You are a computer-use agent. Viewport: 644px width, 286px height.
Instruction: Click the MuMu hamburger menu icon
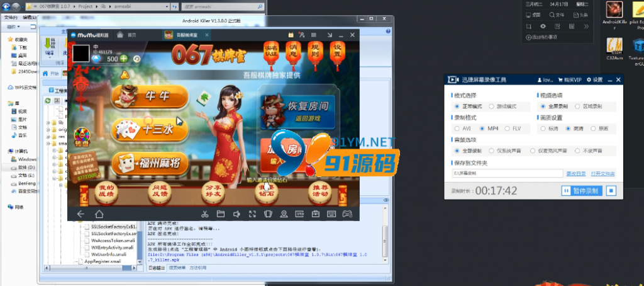tap(314, 35)
